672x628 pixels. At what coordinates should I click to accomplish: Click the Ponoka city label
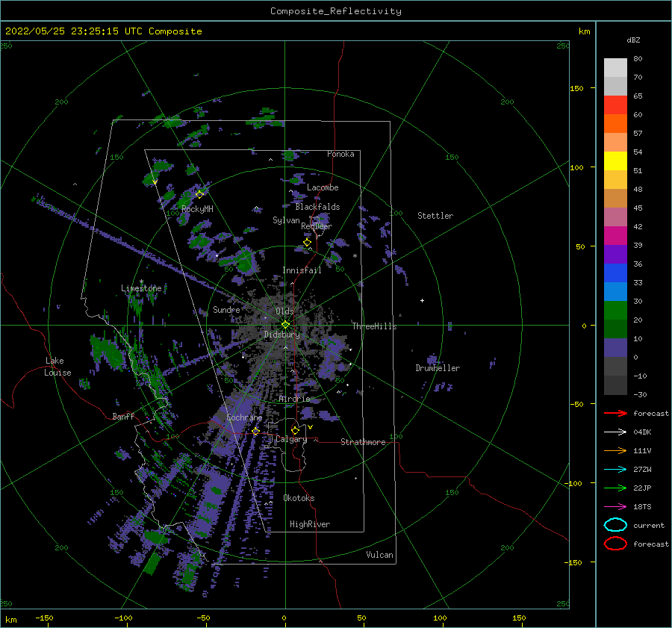340,154
